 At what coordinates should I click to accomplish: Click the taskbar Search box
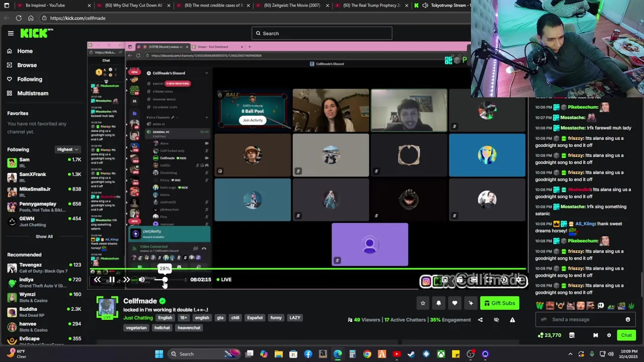[205, 354]
